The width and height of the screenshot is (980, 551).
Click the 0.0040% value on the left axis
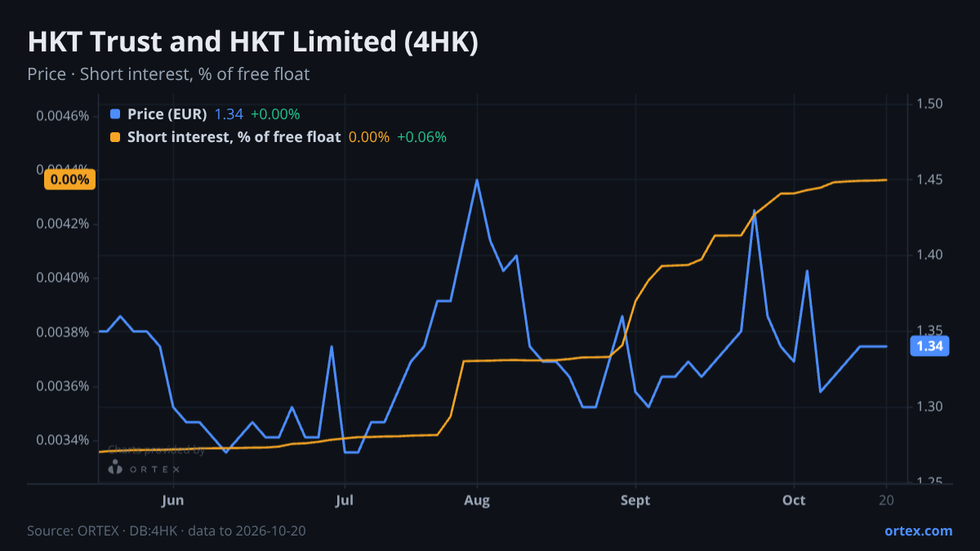[62, 278]
